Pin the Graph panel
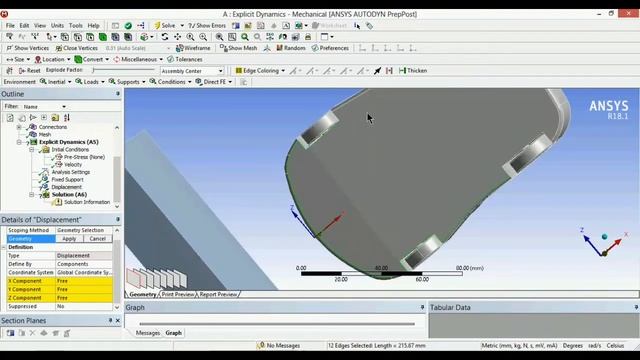This screenshot has height=360, width=640. [x=422, y=307]
